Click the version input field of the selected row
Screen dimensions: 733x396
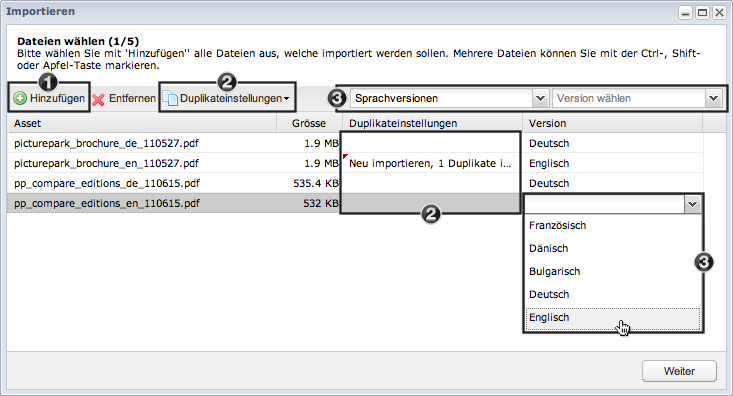point(605,204)
